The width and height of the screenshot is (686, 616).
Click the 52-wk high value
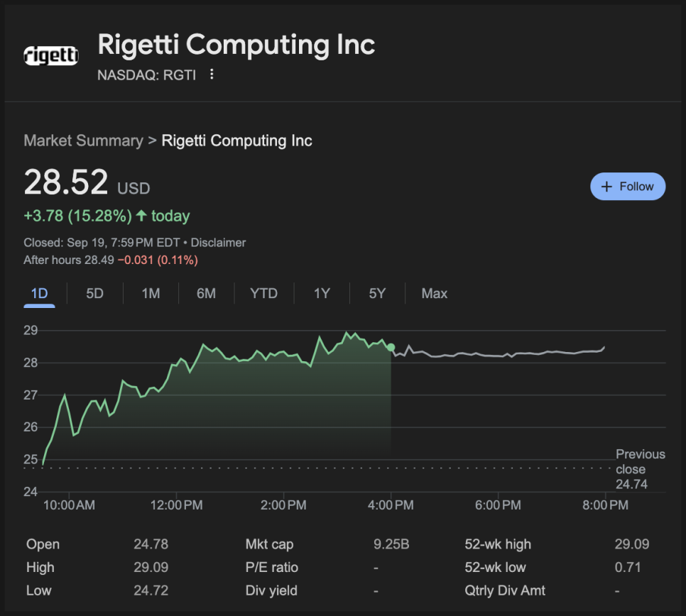tap(632, 544)
